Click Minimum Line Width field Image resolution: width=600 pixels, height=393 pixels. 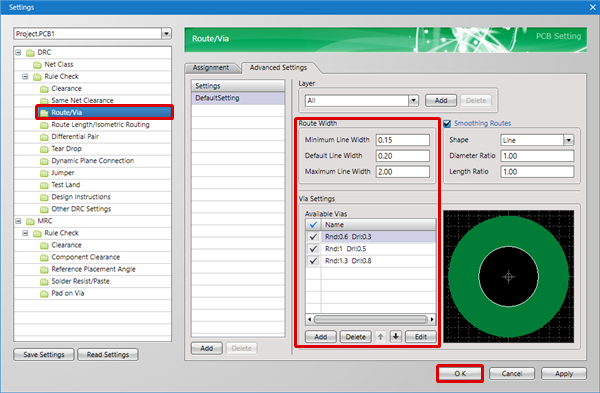(403, 140)
